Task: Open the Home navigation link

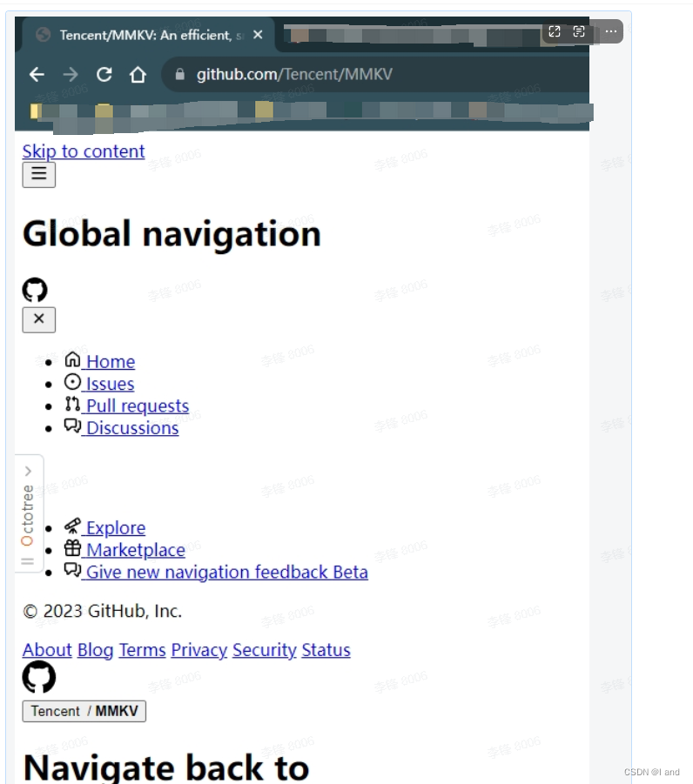Action: [x=111, y=361]
